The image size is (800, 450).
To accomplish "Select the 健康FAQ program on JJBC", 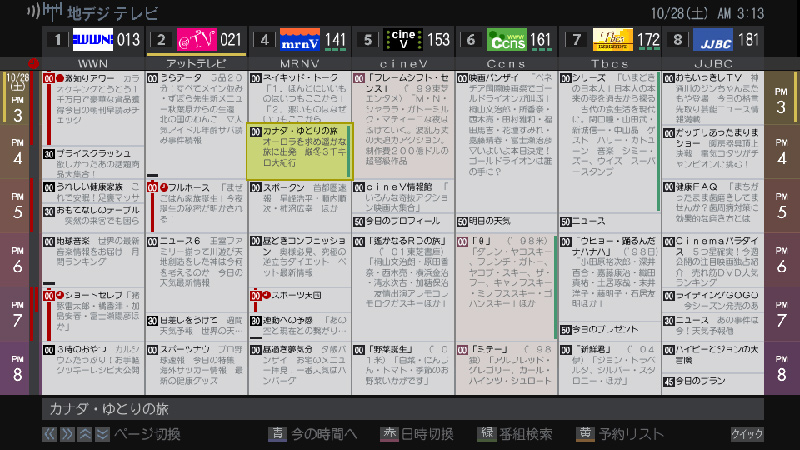I will [713, 206].
